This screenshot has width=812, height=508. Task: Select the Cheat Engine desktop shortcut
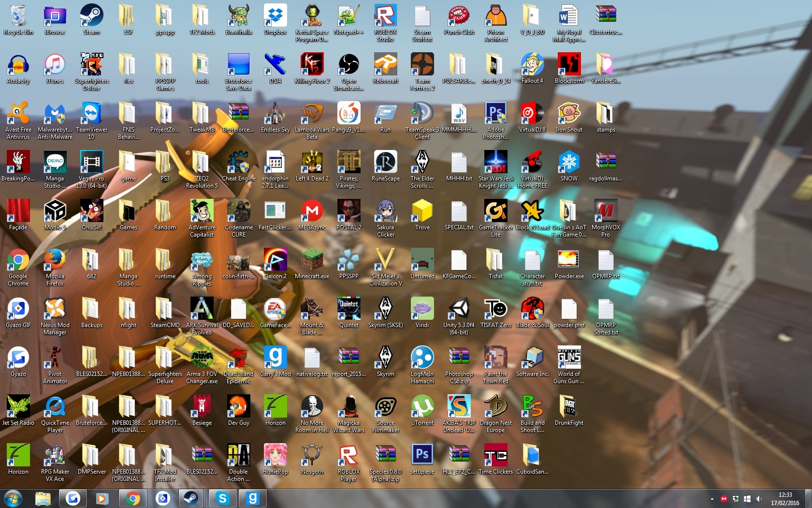(239, 166)
